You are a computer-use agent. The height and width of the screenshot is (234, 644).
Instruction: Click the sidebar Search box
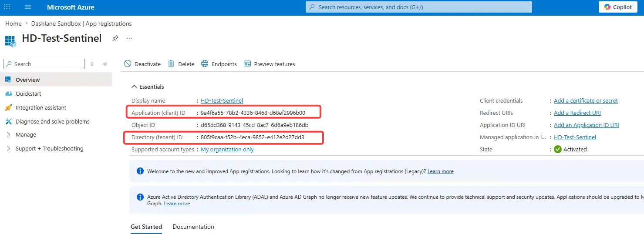pyautogui.click(x=44, y=64)
